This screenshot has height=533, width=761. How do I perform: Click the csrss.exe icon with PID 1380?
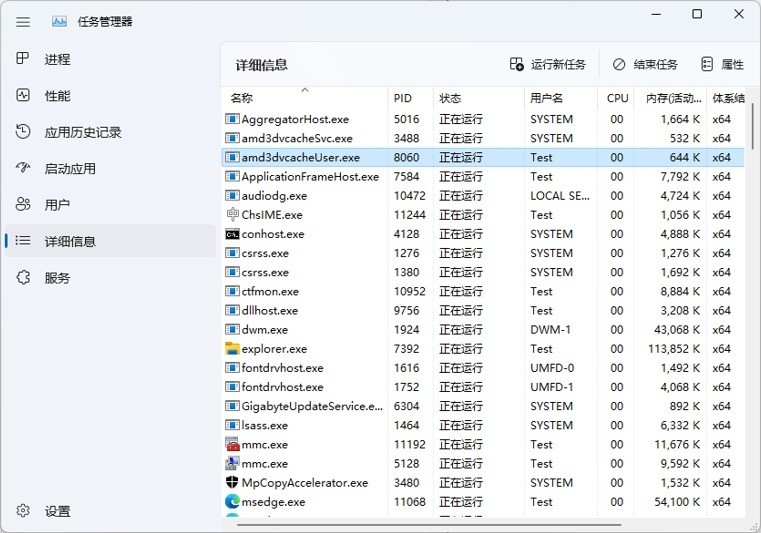coord(232,272)
